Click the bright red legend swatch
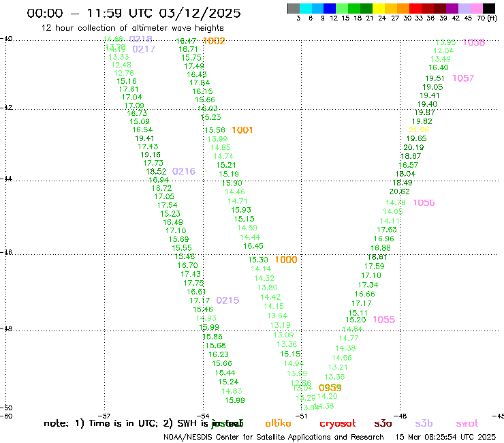Viewport: 504px width, 443px height. (x=415, y=8)
